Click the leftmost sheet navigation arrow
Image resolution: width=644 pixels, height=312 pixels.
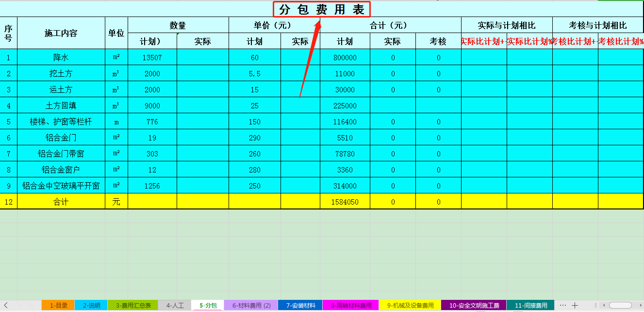pyautogui.click(x=5, y=305)
